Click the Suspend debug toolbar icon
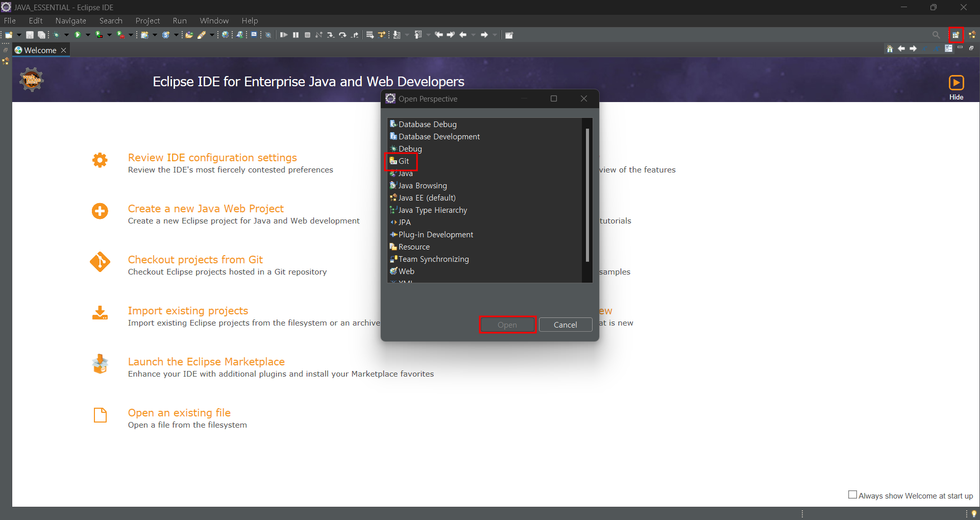Image resolution: width=980 pixels, height=520 pixels. (296, 35)
